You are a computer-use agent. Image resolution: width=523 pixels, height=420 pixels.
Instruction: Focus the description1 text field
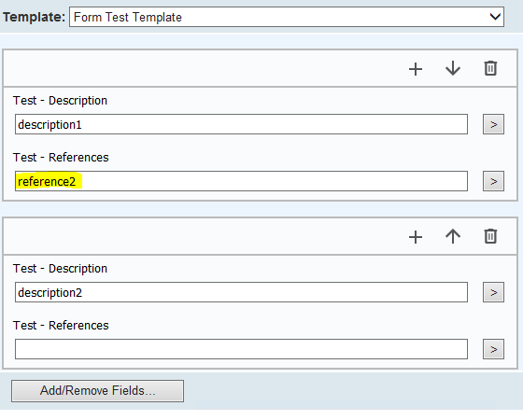pos(241,124)
